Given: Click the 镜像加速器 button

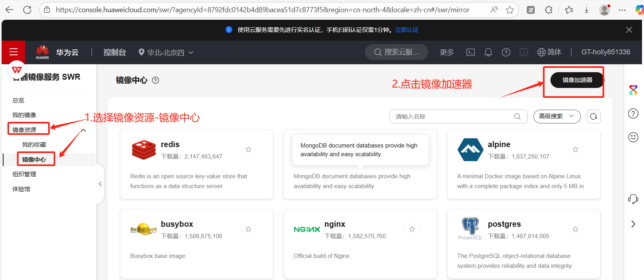Looking at the screenshot, I should (x=577, y=80).
